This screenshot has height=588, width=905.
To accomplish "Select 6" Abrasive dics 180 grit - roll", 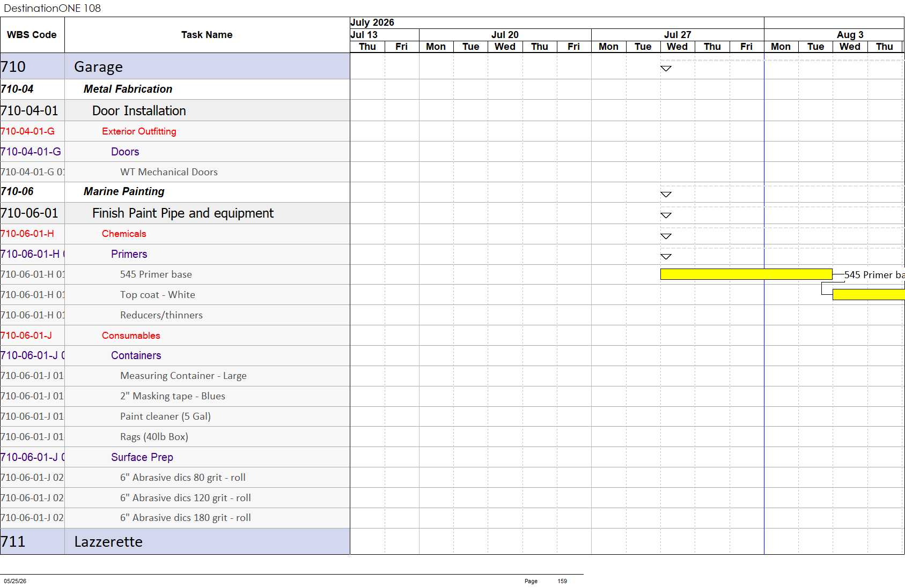I will click(x=186, y=518).
